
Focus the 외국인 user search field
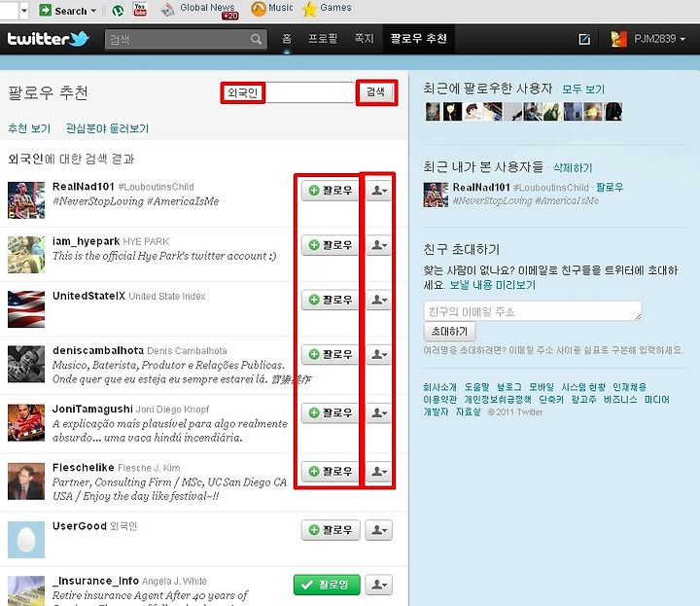pos(289,92)
